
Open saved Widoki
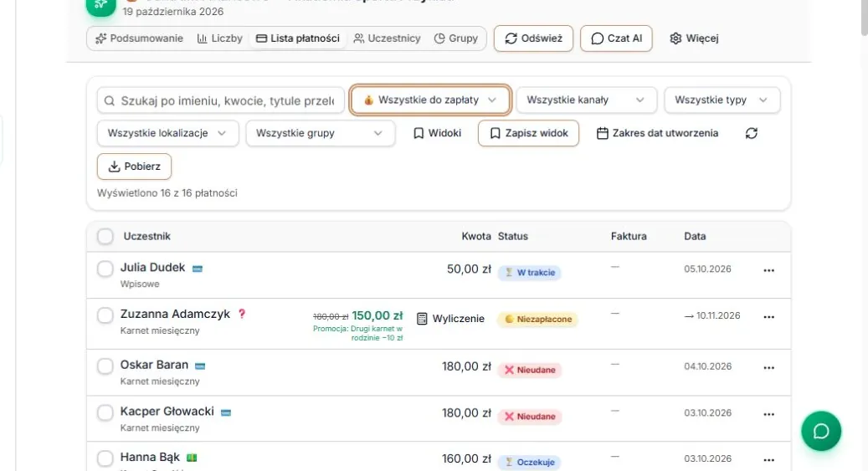[437, 133]
